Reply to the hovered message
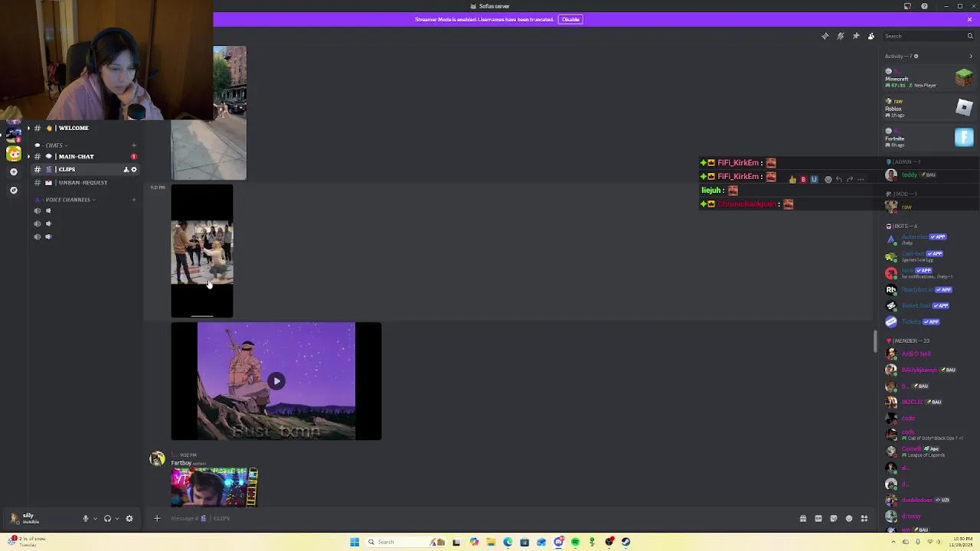The width and height of the screenshot is (980, 551). click(x=839, y=180)
